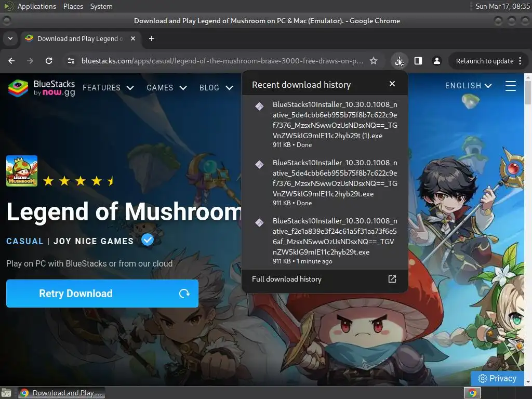Image resolution: width=532 pixels, height=399 pixels.
Task: Open the tab search dropdown
Action: coord(10,38)
